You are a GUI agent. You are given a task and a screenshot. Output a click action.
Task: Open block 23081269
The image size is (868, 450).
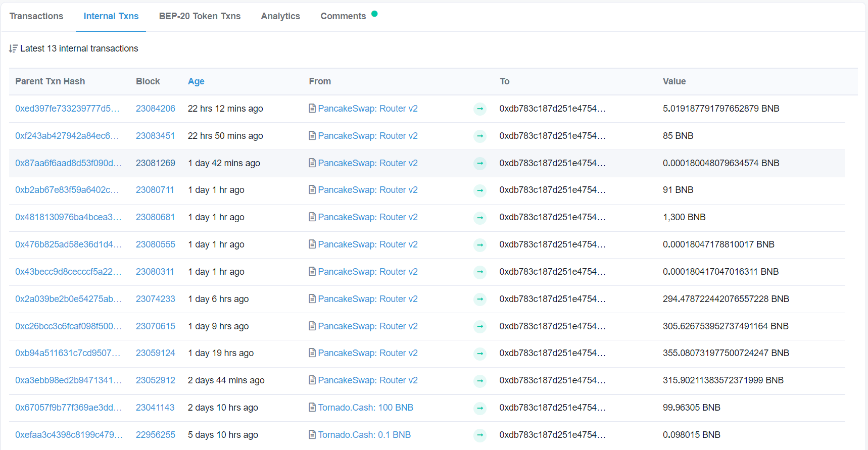click(156, 163)
